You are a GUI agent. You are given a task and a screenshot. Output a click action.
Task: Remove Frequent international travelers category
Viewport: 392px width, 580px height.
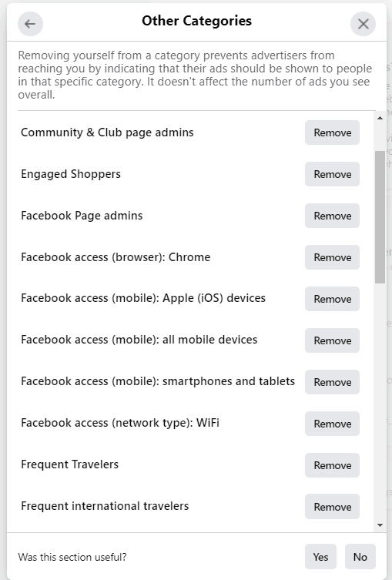(x=332, y=507)
